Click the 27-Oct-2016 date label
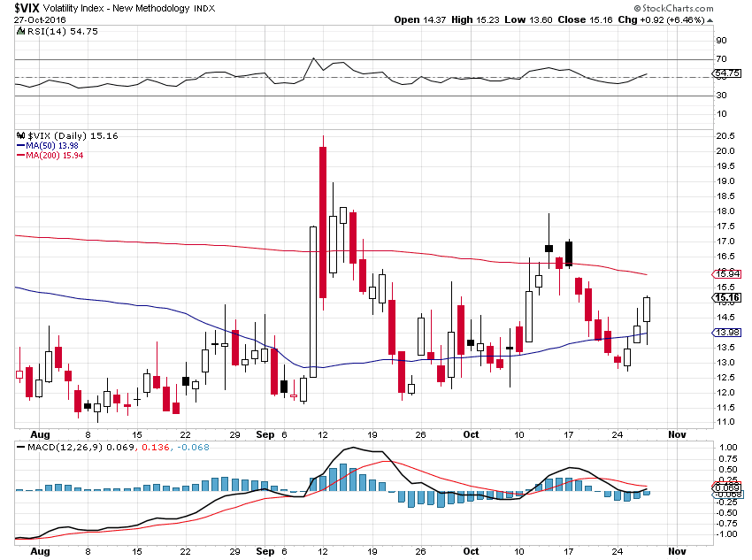Screen dimensions: 752x560 click(40, 20)
